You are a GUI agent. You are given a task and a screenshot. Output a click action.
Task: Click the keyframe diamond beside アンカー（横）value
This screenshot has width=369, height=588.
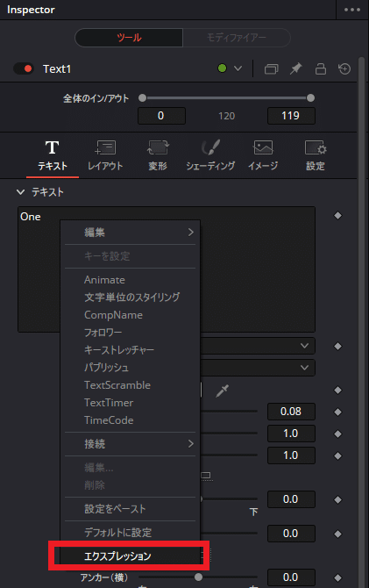338,577
